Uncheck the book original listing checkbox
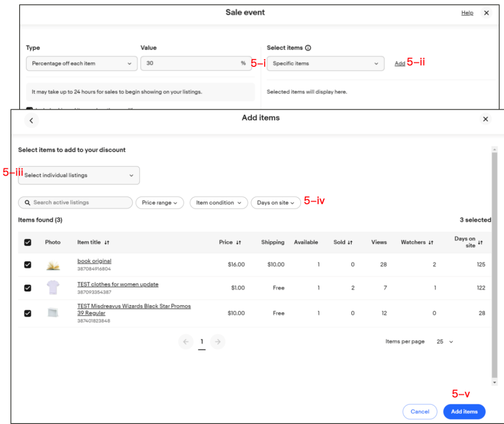 pyautogui.click(x=28, y=265)
